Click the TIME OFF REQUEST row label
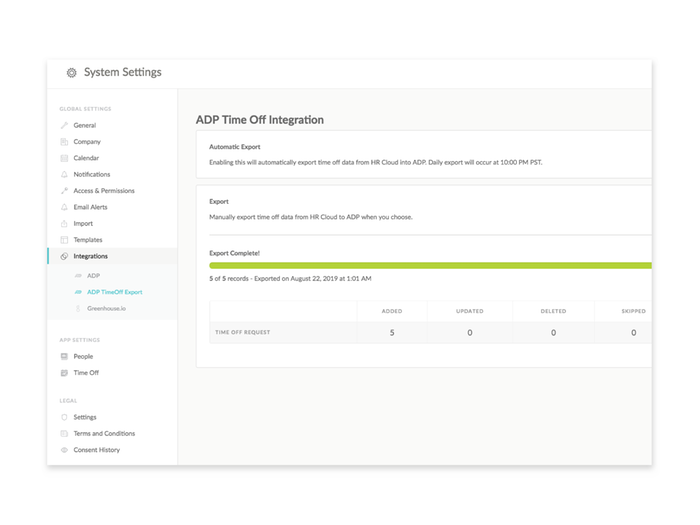Screen dimensions: 700x525 (242, 333)
